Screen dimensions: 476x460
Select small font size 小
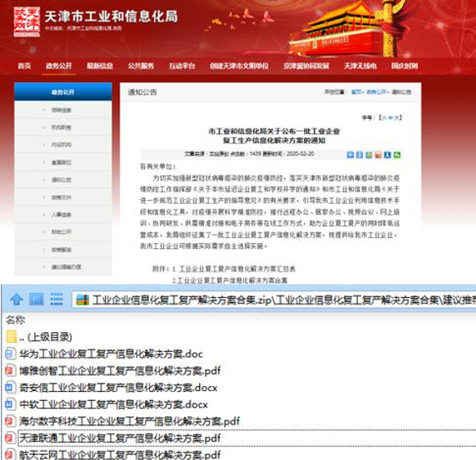click(384, 118)
